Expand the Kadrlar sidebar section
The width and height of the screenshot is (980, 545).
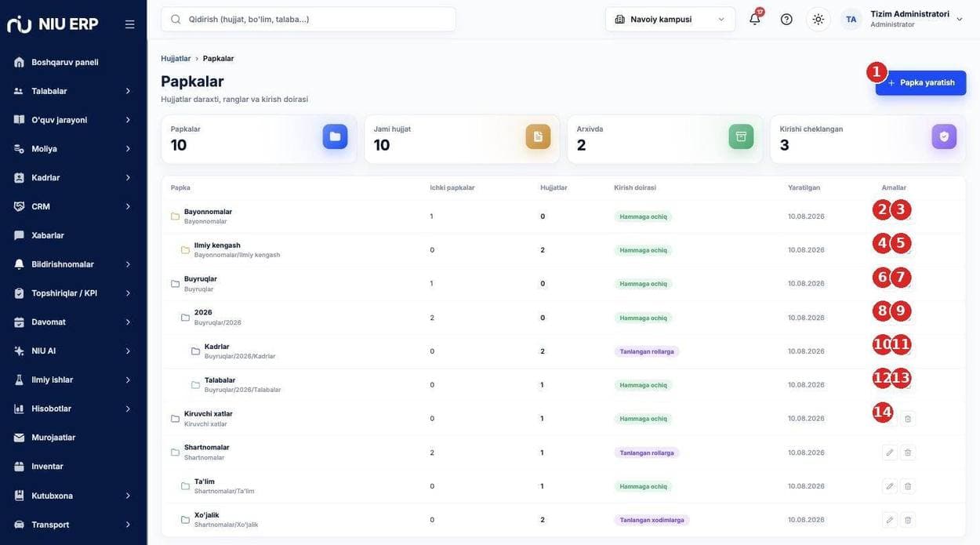click(73, 178)
